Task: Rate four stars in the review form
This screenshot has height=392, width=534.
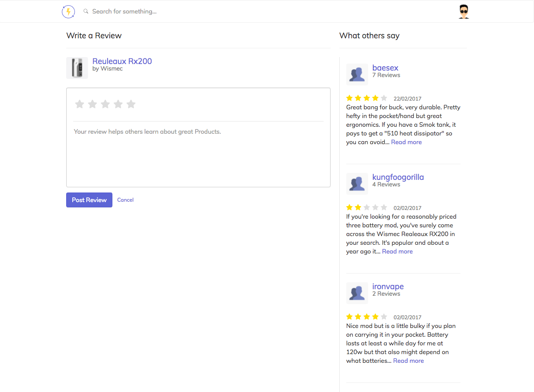Action: pos(118,104)
